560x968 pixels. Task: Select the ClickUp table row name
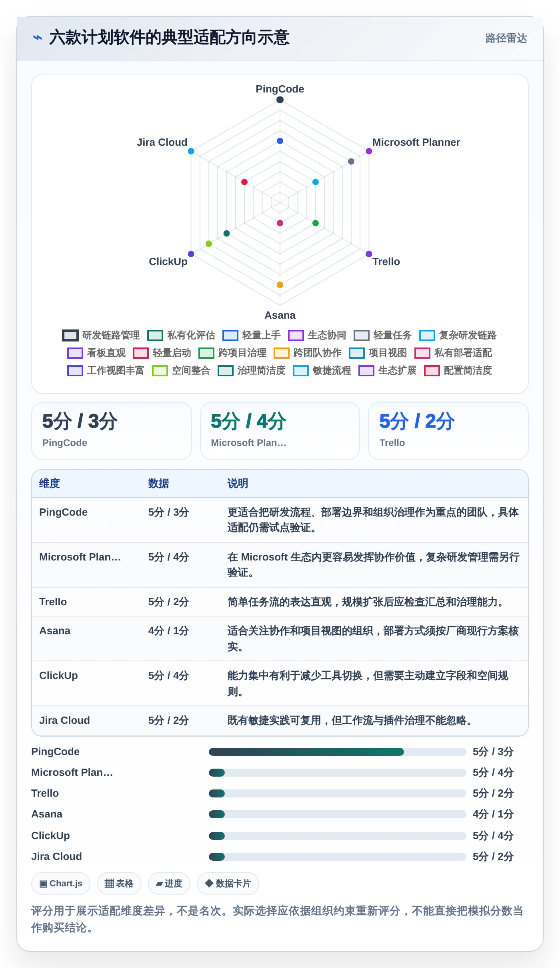58,675
